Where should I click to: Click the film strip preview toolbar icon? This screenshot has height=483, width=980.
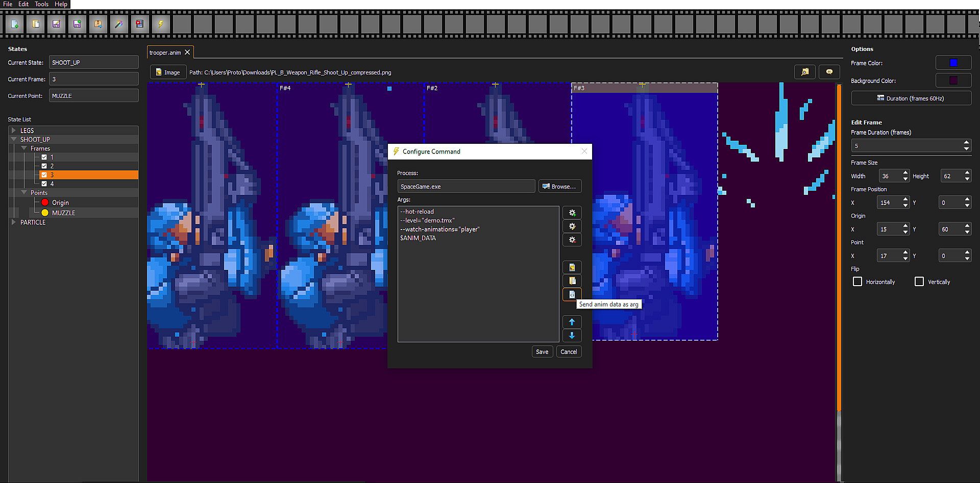tap(139, 24)
